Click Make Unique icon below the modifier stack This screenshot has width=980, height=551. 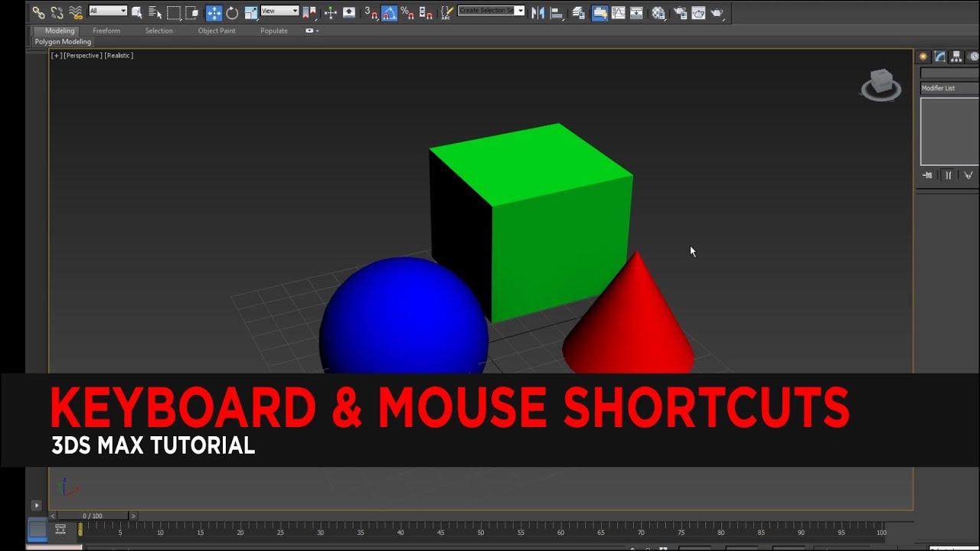969,175
